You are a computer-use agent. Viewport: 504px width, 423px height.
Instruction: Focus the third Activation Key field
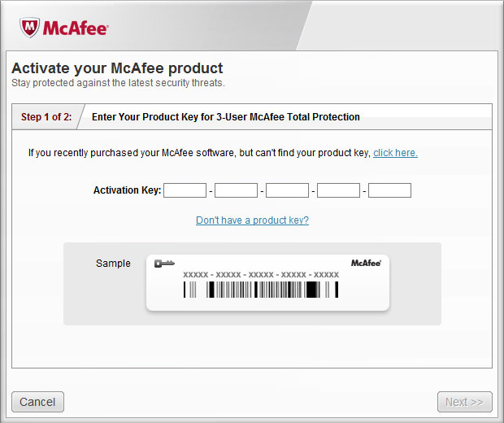287,190
